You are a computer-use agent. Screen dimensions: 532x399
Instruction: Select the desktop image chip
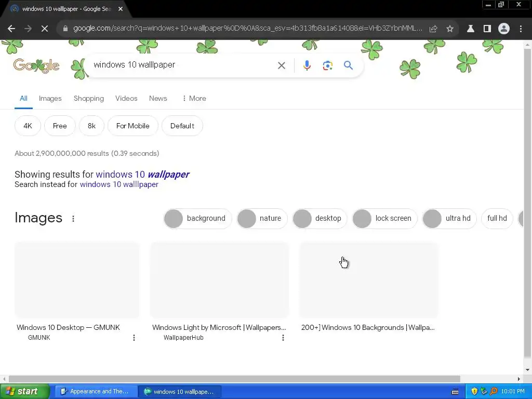coord(320,219)
